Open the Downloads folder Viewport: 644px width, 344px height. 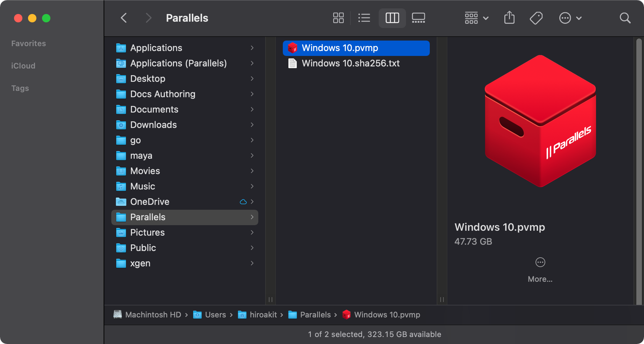click(x=153, y=125)
